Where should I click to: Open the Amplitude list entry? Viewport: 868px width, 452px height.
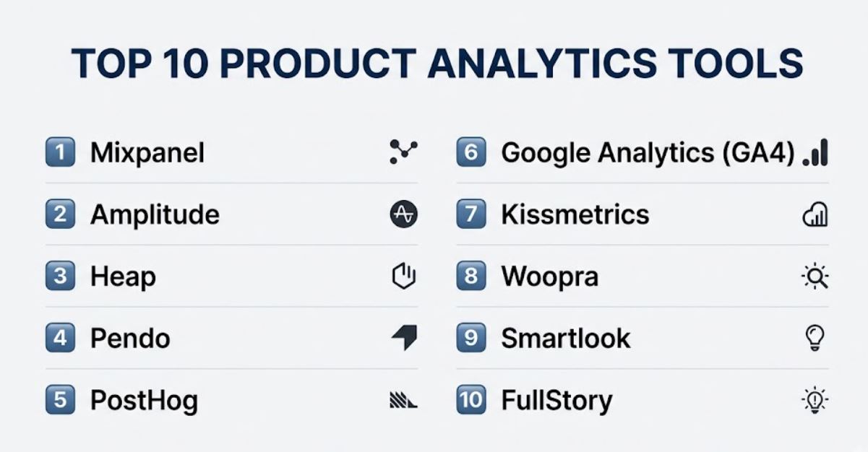tap(231, 214)
